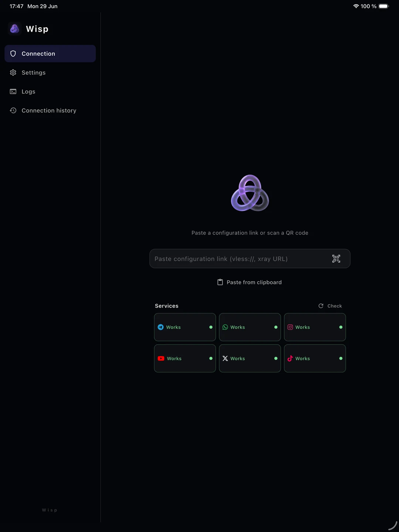
Task: Click the shield icon beside Connection
Action: click(x=13, y=54)
